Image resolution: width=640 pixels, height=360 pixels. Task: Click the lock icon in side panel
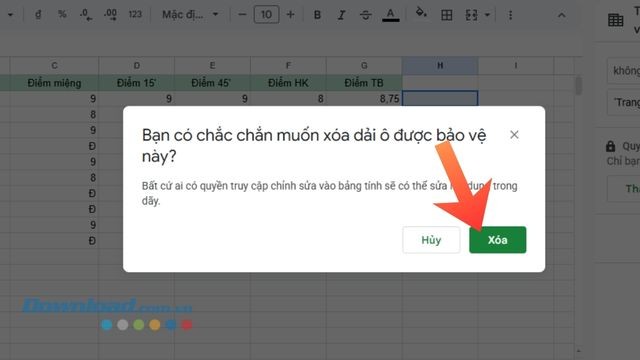[x=611, y=146]
